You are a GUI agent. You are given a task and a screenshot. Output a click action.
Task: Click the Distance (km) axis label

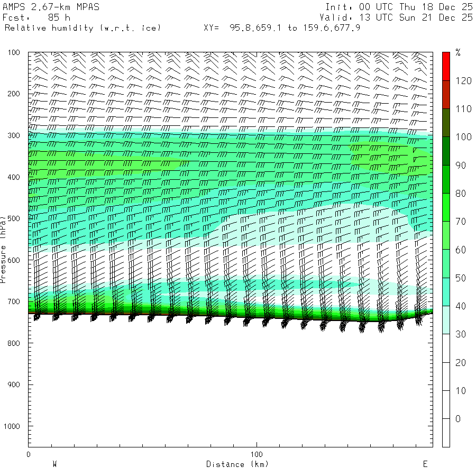[237, 464]
